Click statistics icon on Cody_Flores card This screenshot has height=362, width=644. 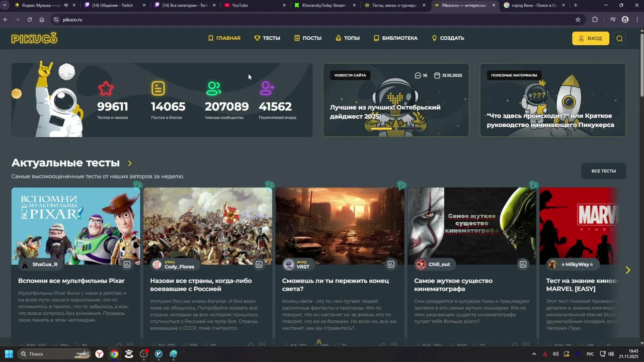tap(259, 264)
